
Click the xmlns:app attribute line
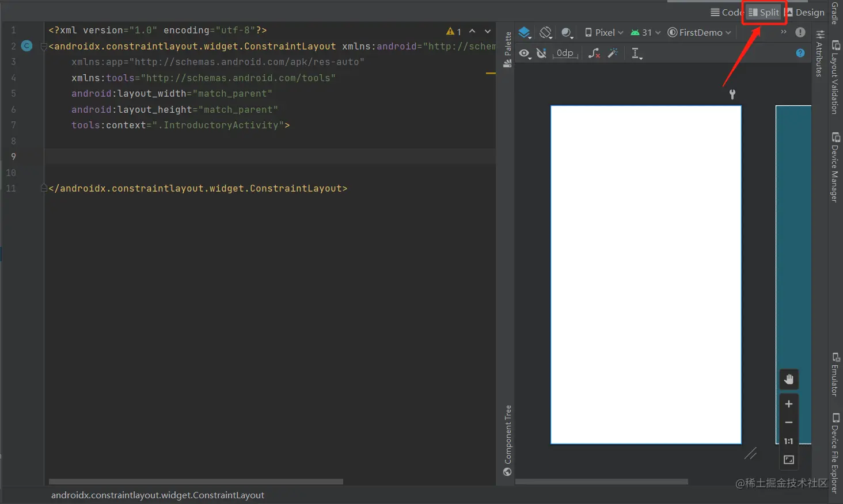(218, 62)
